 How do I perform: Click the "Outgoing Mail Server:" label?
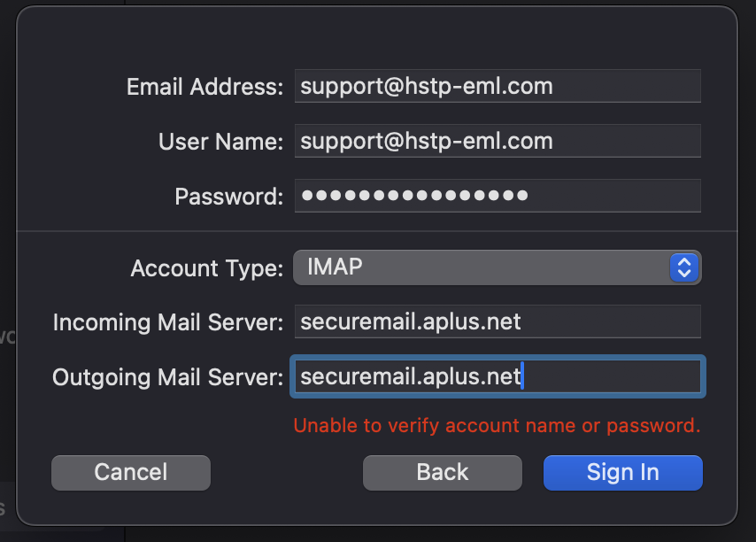click(x=167, y=377)
